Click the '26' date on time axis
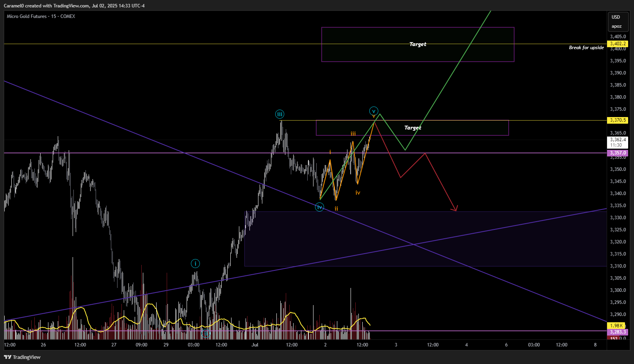This screenshot has height=364, width=634. 43,345
